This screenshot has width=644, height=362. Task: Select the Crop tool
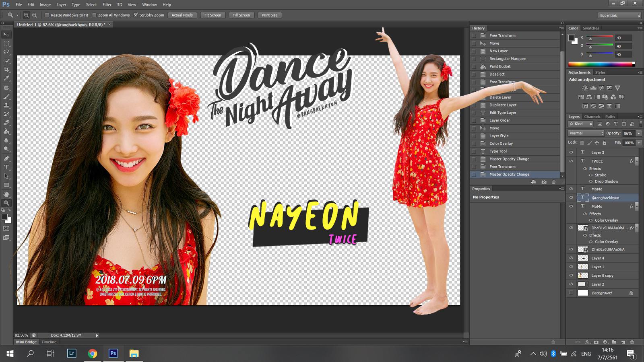pos(6,70)
